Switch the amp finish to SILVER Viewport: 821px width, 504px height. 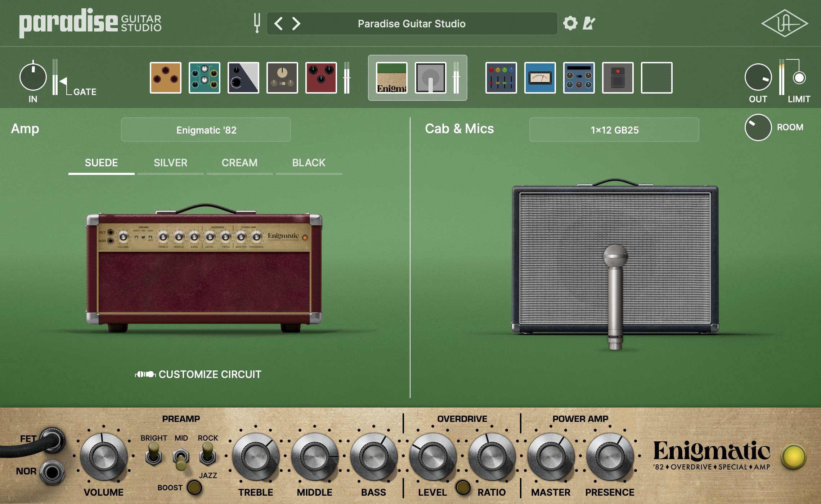pos(170,163)
